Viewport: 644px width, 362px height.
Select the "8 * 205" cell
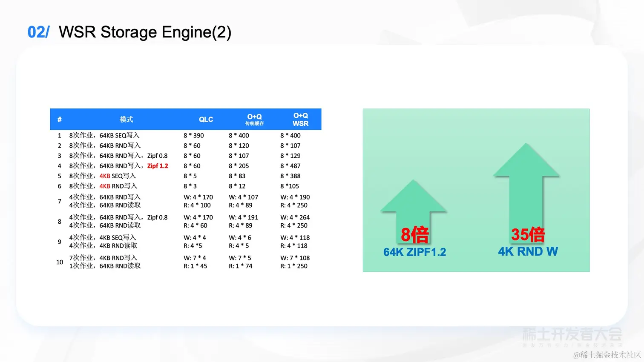coord(239,166)
